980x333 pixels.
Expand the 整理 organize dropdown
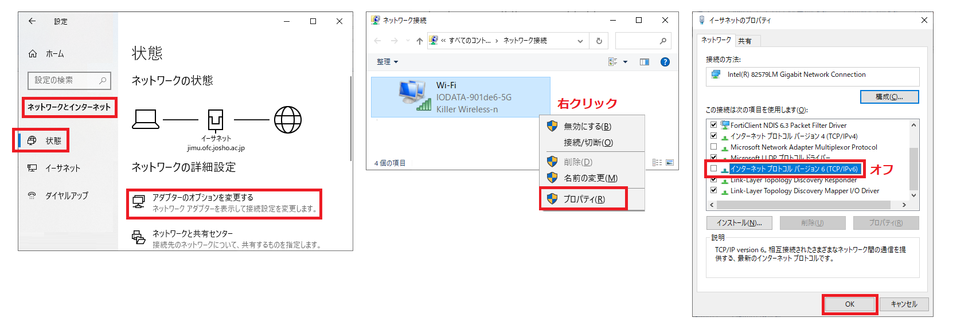click(x=387, y=62)
